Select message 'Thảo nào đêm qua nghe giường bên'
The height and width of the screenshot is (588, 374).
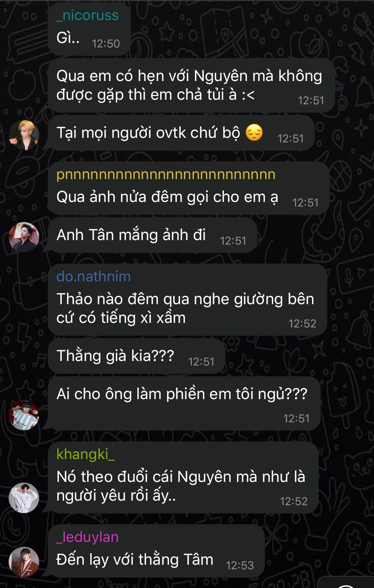point(188,300)
